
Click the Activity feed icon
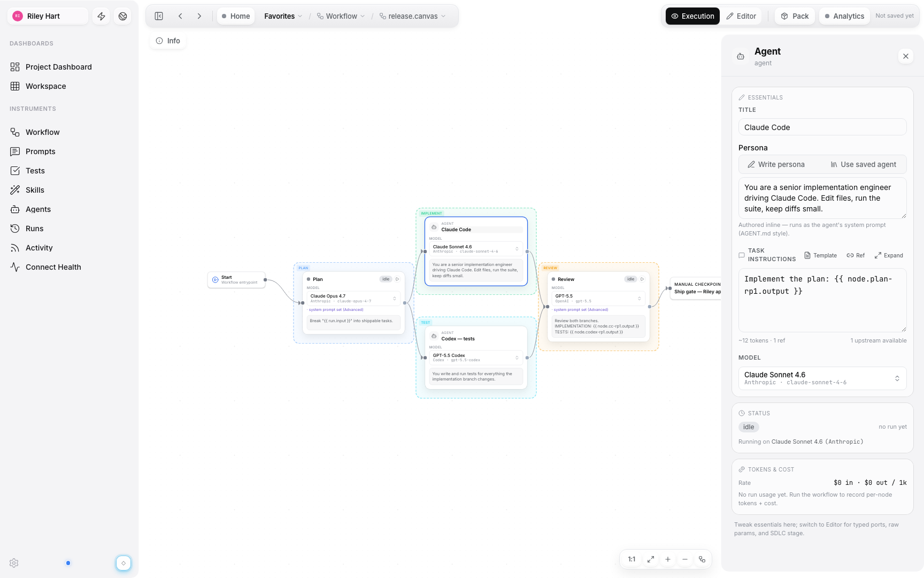click(15, 248)
